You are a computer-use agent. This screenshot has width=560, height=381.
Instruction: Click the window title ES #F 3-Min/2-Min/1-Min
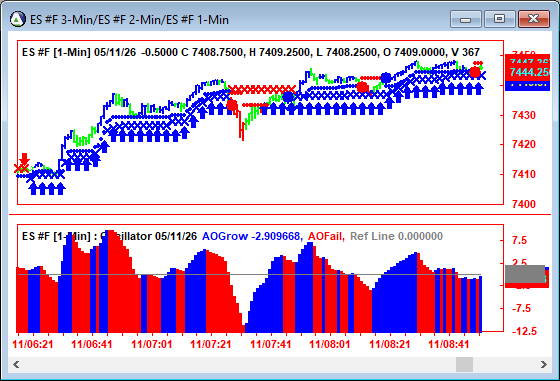click(x=129, y=20)
